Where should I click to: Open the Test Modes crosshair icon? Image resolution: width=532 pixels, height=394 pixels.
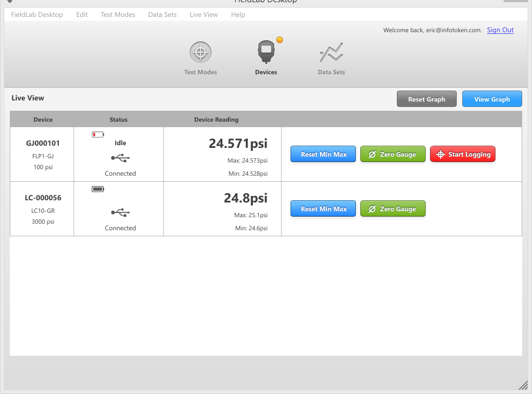click(201, 52)
